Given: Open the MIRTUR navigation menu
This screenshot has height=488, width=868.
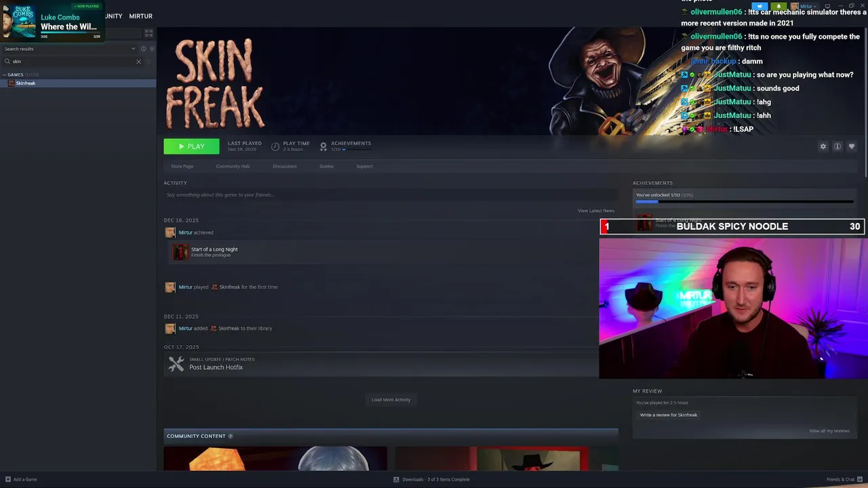Looking at the screenshot, I should coord(141,16).
